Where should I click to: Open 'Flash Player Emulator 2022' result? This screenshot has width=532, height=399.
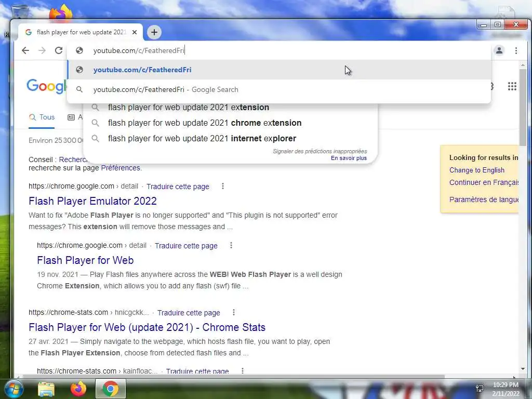click(92, 201)
